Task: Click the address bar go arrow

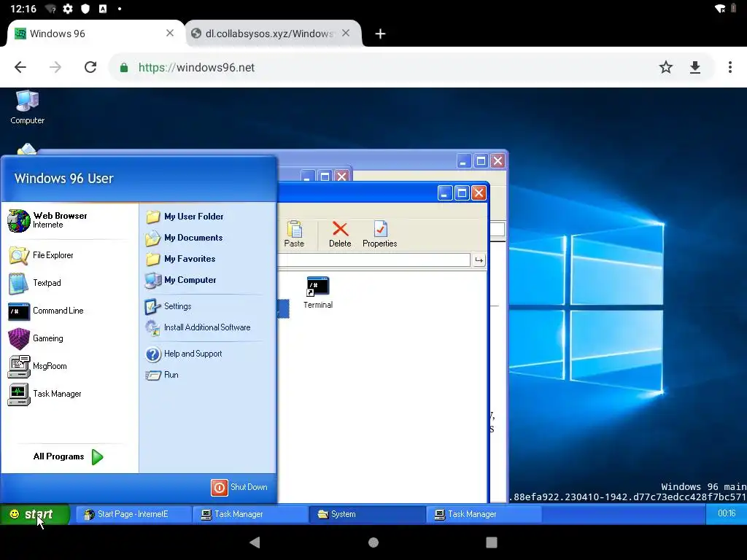Action: click(479, 260)
